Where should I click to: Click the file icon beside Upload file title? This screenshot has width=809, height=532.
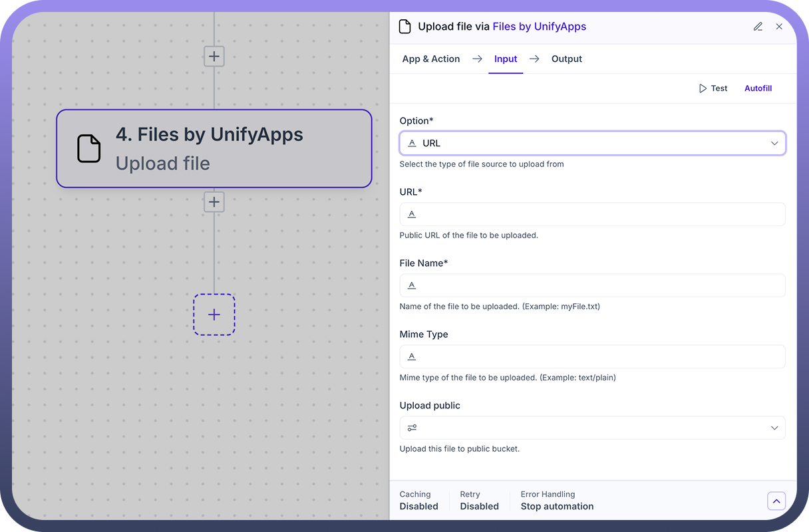click(x=404, y=27)
